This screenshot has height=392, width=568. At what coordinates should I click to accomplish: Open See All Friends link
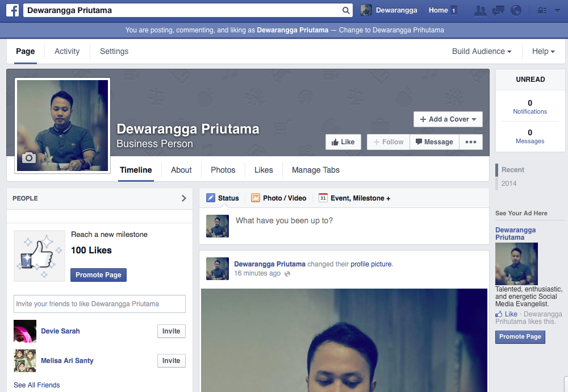(36, 385)
